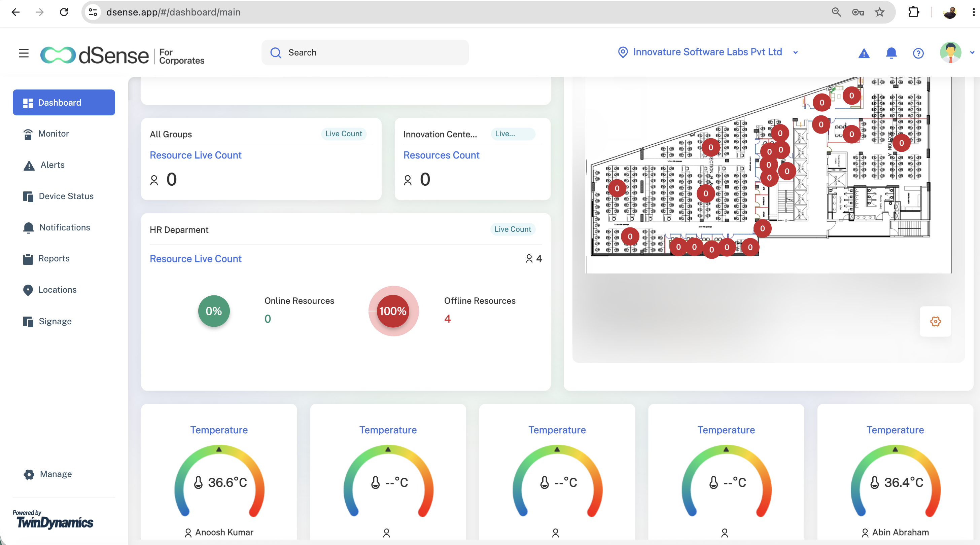Click Resource Live Count in HR Deparment
Image resolution: width=980 pixels, height=545 pixels.
coord(196,259)
